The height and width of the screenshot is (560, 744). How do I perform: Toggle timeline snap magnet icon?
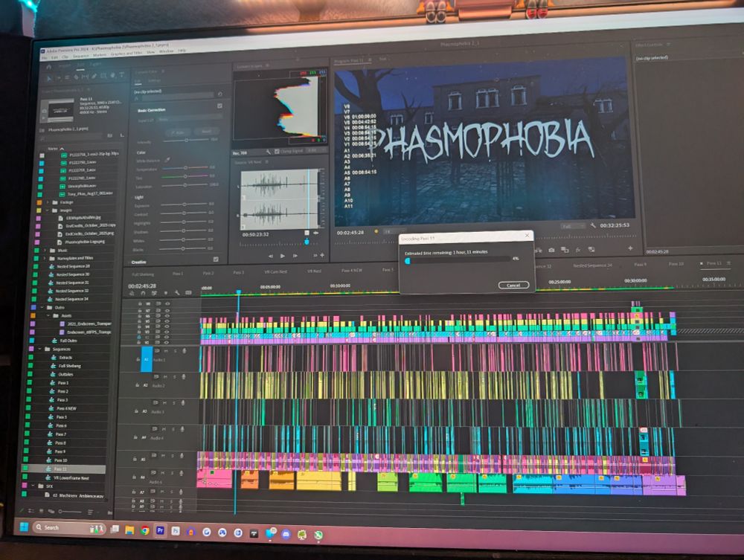click(x=143, y=294)
